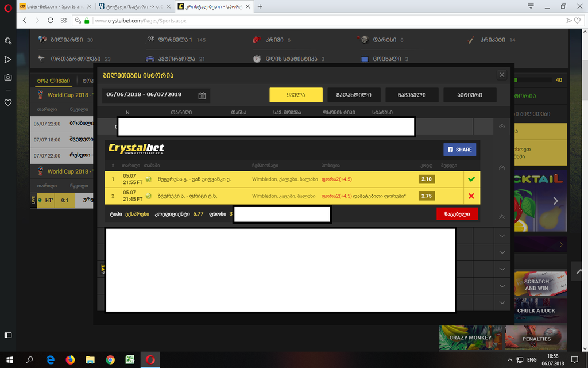
Task: Expand the second collapsed ticket below
Action: (502, 252)
